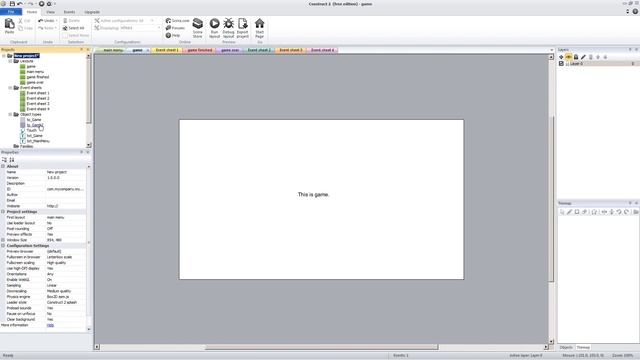
Task: Click Undo arrow in quick access toolbar
Action: click(20, 4)
